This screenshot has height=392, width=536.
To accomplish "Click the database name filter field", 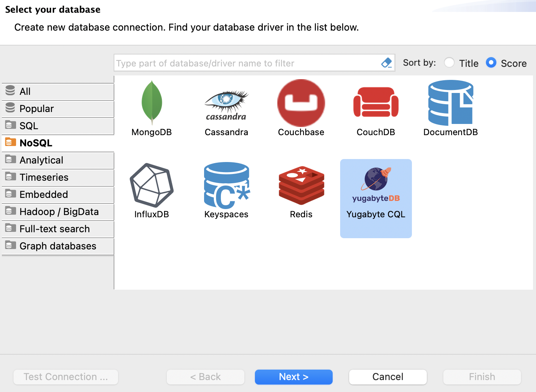I will click(247, 63).
